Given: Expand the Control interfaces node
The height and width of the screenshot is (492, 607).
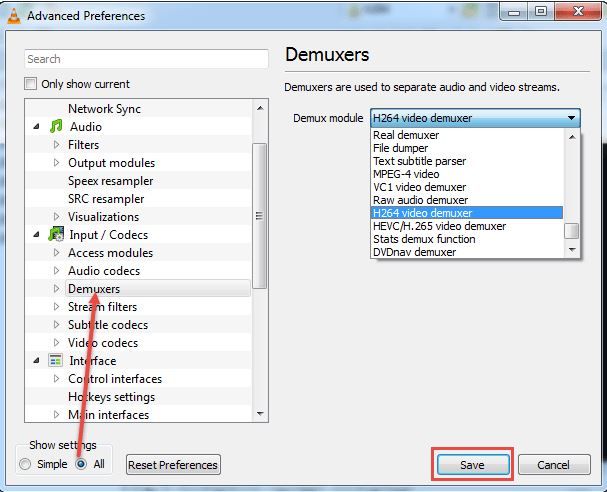Looking at the screenshot, I should [57, 379].
